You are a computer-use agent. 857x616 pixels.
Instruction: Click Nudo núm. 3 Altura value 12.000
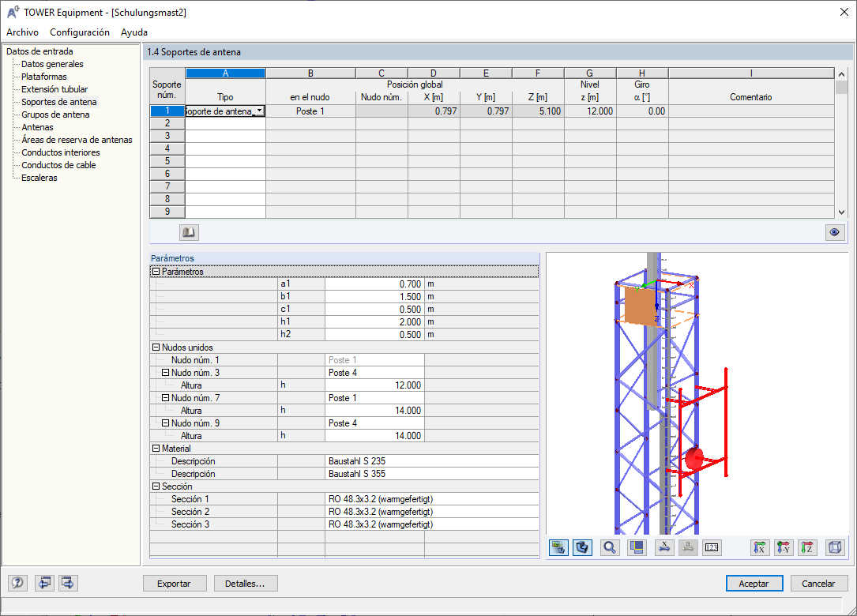374,385
